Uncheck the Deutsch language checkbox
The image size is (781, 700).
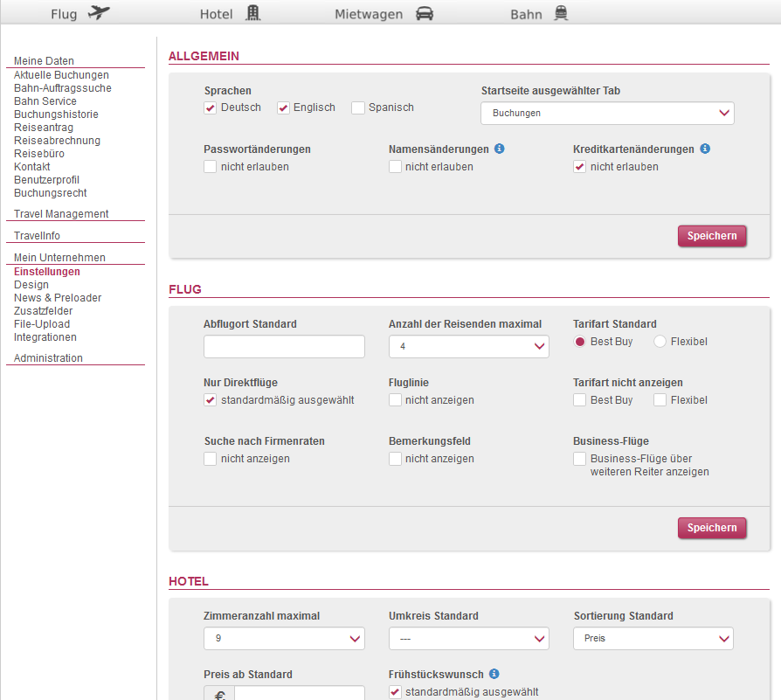[x=211, y=107]
